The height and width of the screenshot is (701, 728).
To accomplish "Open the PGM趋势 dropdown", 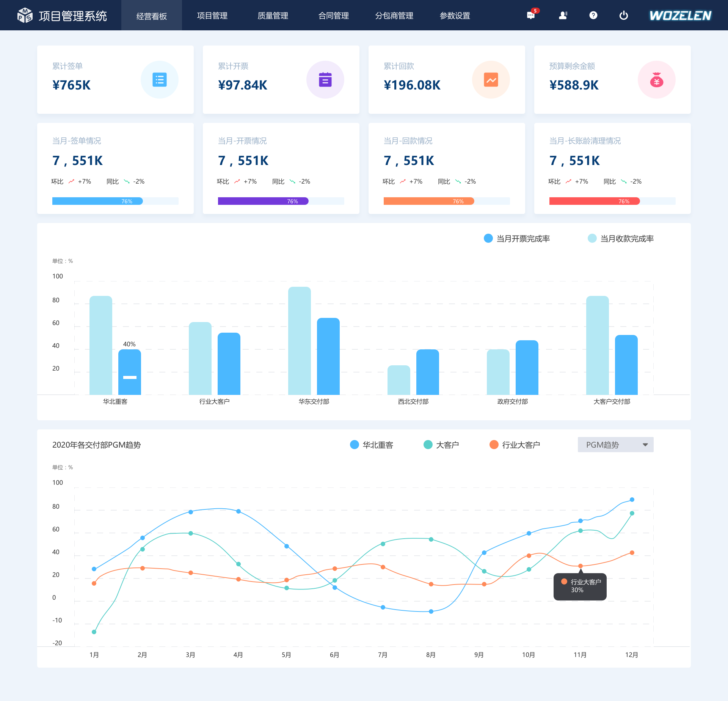I will click(x=616, y=445).
